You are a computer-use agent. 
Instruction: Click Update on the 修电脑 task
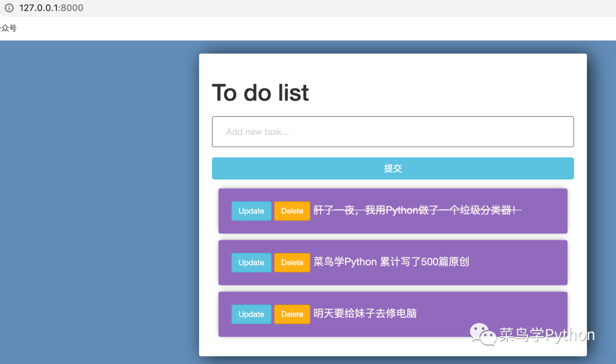[x=251, y=314]
